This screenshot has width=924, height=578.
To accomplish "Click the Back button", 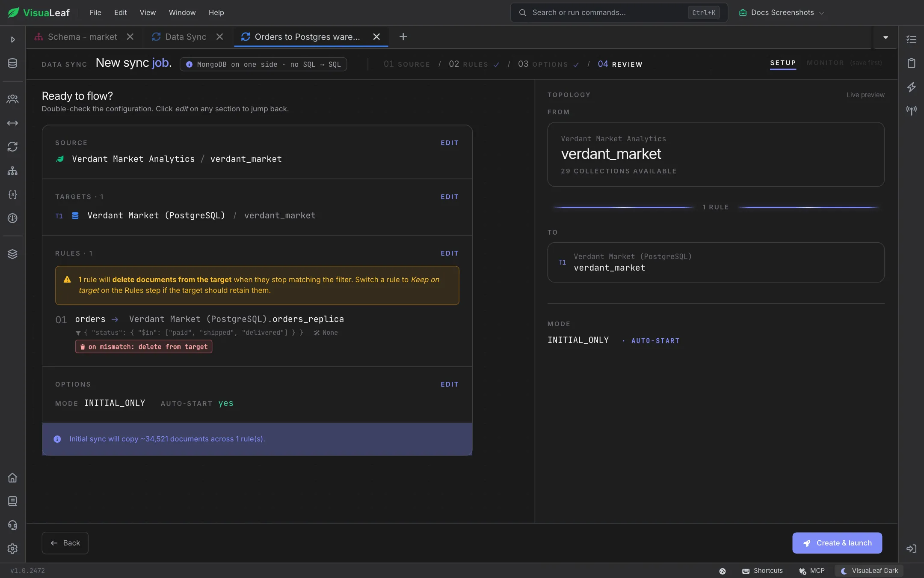I will point(65,543).
